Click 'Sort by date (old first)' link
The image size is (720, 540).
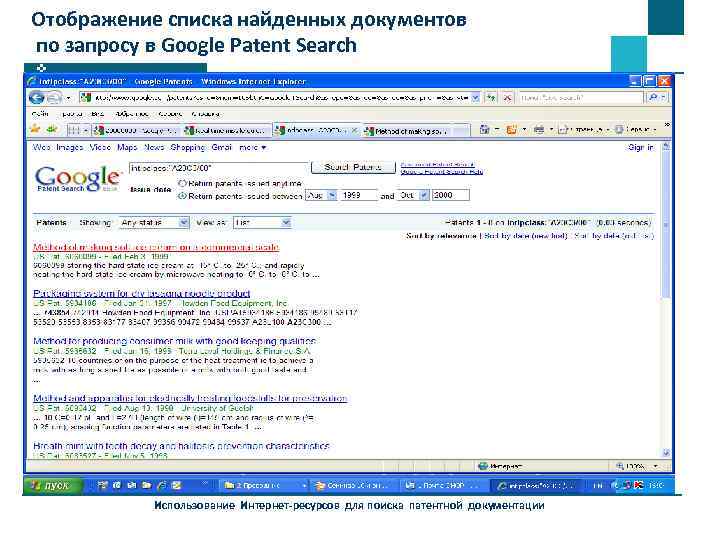coord(614,236)
